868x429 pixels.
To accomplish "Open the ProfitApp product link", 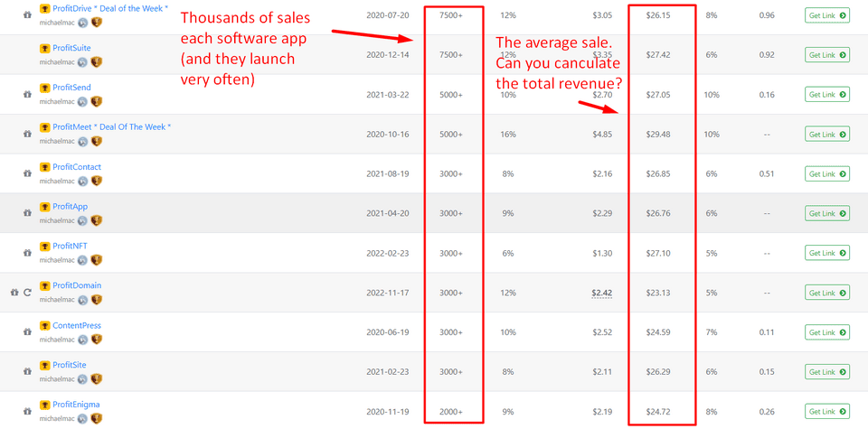I will pyautogui.click(x=71, y=206).
